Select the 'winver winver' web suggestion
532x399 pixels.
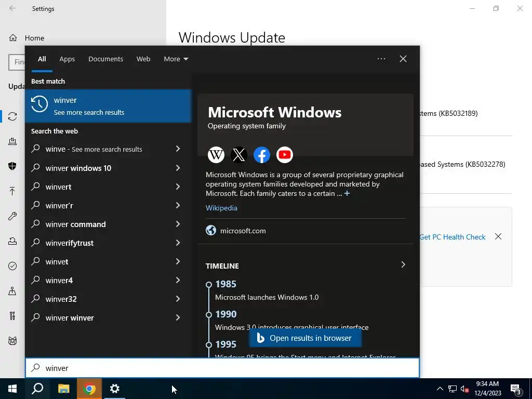[108, 317]
